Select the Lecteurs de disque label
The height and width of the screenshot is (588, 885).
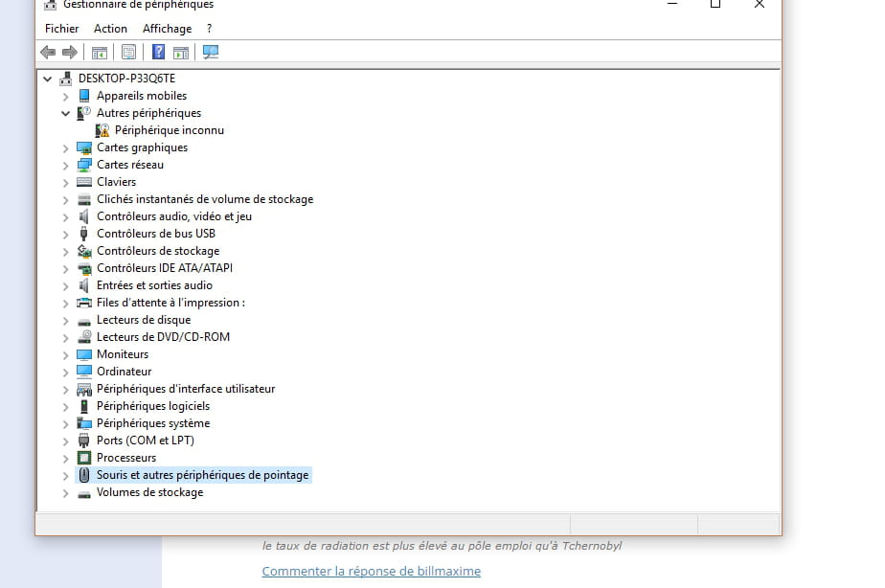tap(144, 320)
